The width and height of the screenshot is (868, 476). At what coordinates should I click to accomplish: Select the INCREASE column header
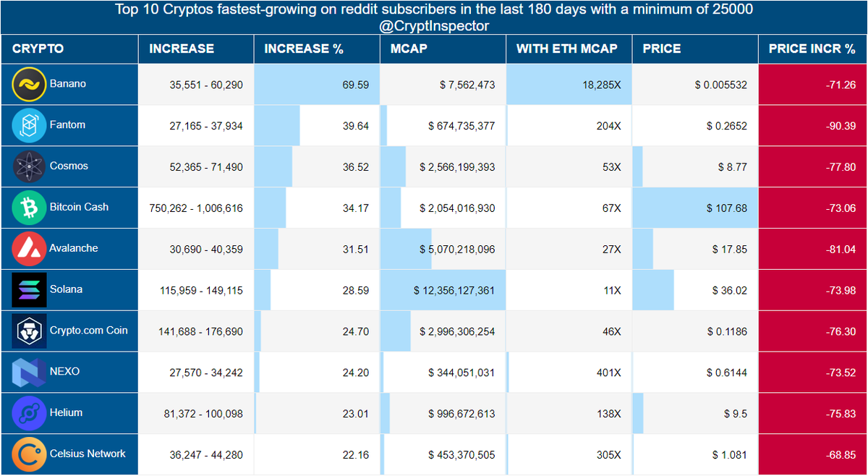tap(196, 49)
